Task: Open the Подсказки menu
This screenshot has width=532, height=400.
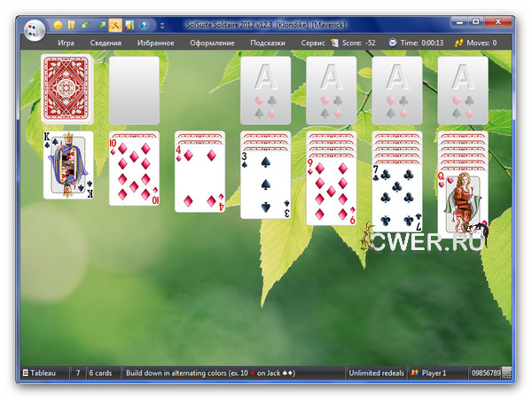Action: coord(269,42)
